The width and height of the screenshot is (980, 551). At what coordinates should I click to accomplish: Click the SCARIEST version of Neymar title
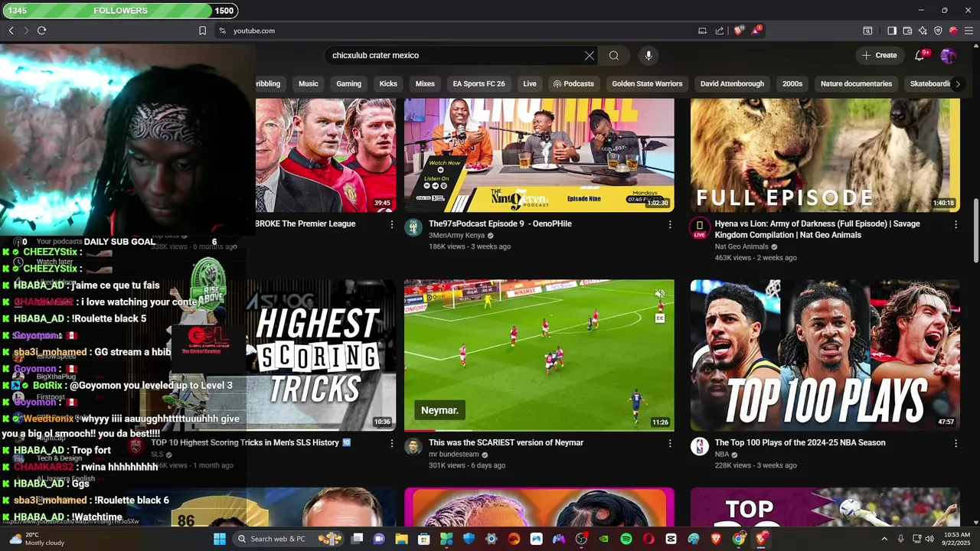click(506, 443)
